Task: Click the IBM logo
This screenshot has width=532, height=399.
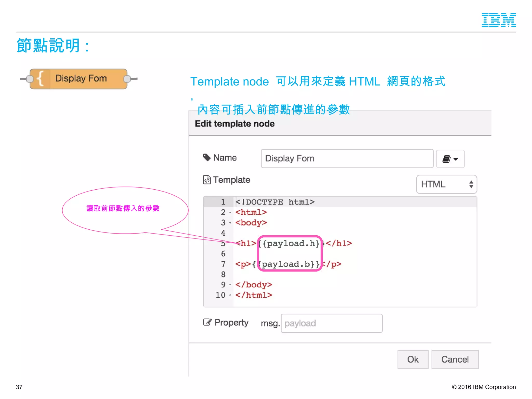Action: click(x=499, y=20)
